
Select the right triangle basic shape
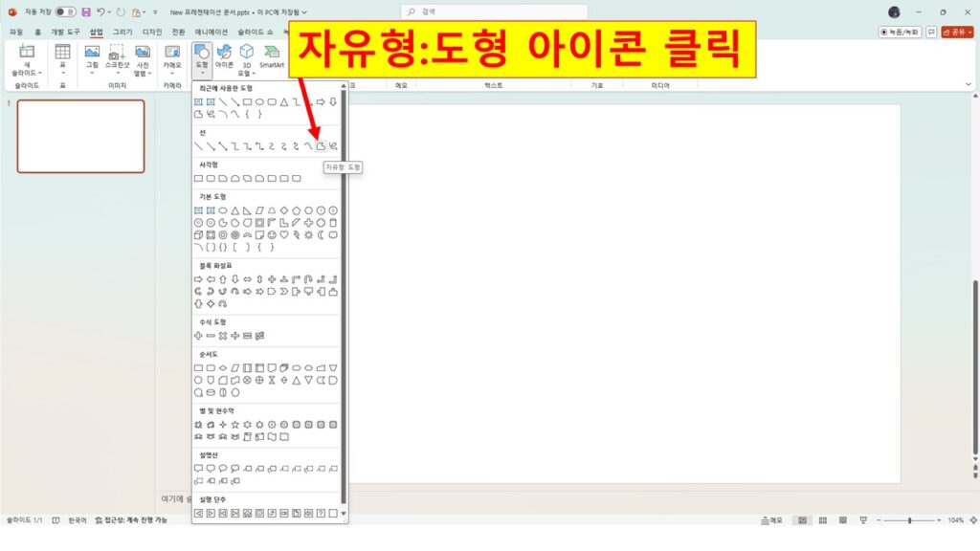[247, 210]
